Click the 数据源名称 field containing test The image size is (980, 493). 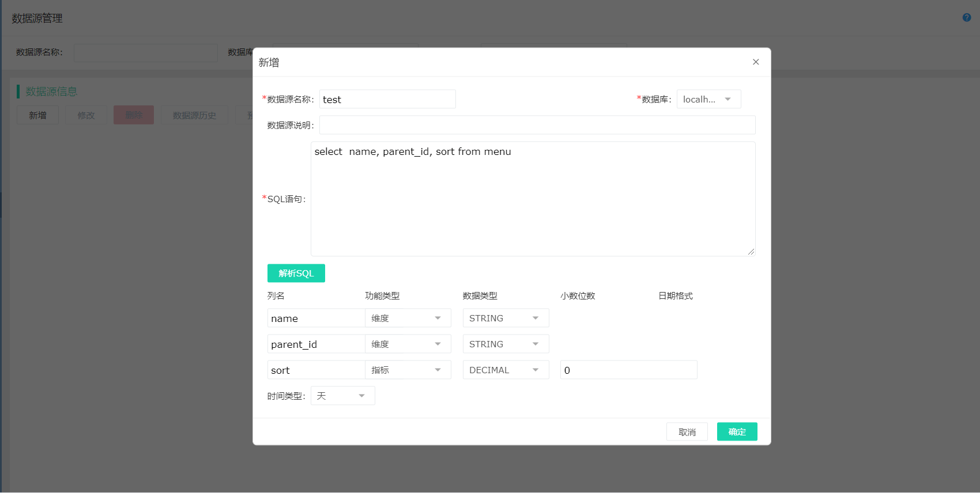pyautogui.click(x=387, y=99)
